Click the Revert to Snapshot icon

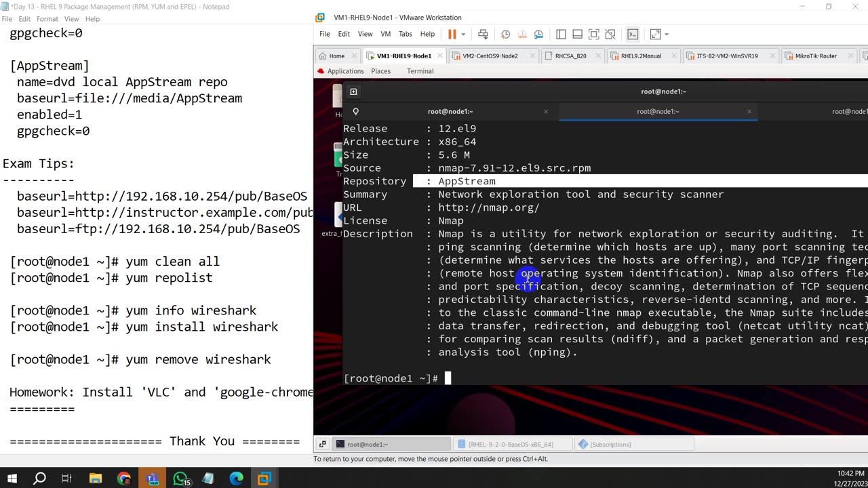pyautogui.click(x=521, y=34)
